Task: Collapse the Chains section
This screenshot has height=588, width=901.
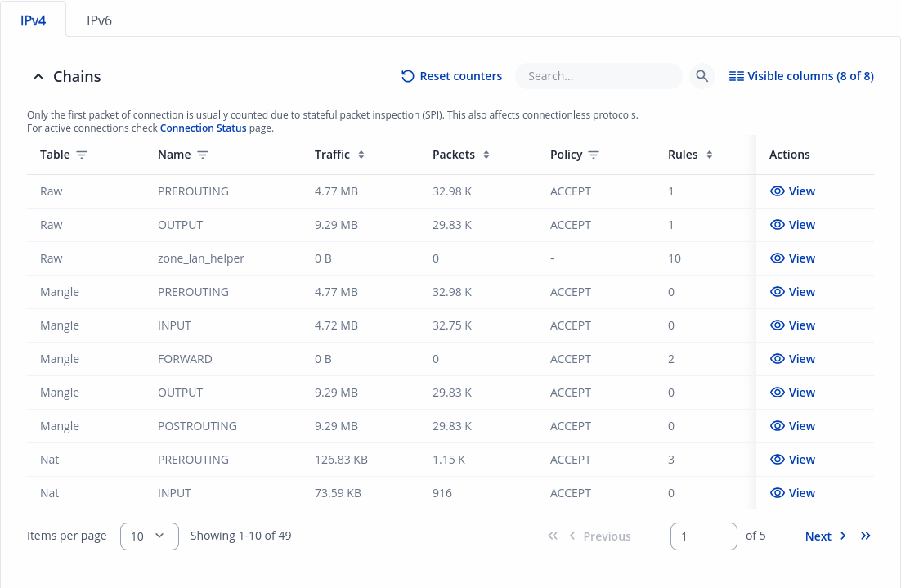Action: click(38, 77)
